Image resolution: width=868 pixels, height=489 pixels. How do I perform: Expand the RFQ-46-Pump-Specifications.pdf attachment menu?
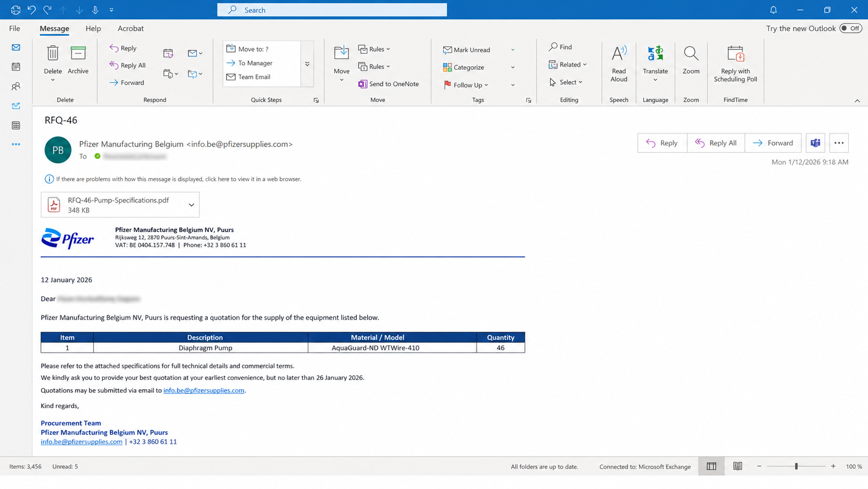tap(192, 205)
